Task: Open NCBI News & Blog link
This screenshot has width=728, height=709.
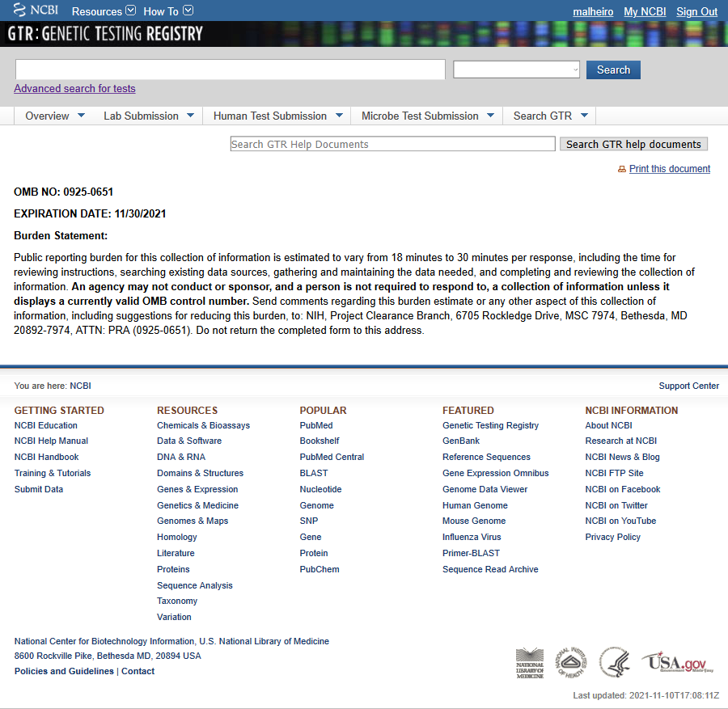Action: click(622, 457)
